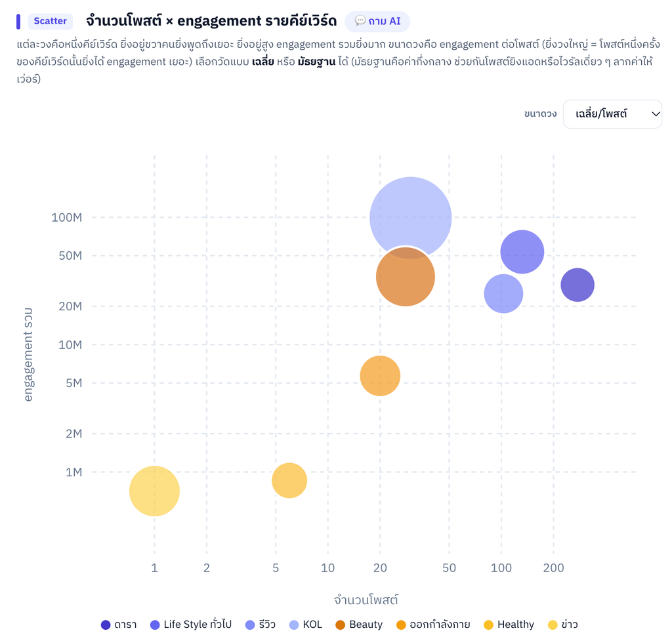Click the 2M y-axis tick label

point(73,434)
